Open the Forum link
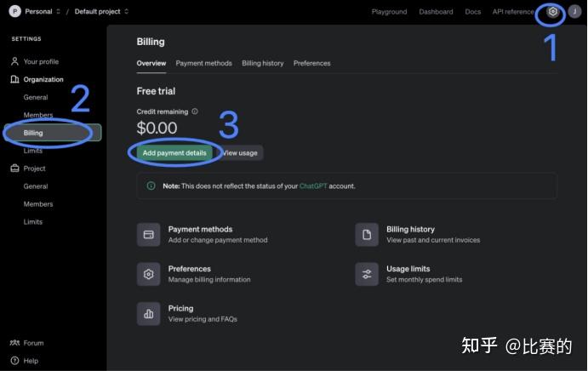Image resolution: width=588 pixels, height=371 pixels. click(33, 343)
